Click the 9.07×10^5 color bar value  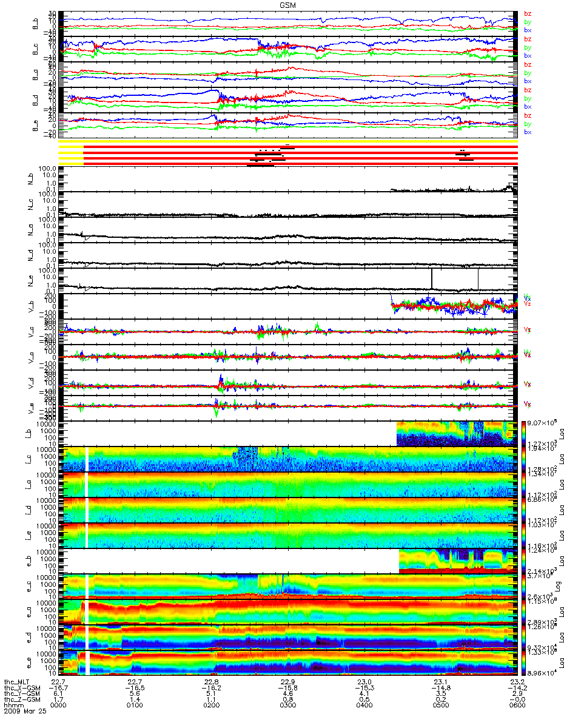542,422
